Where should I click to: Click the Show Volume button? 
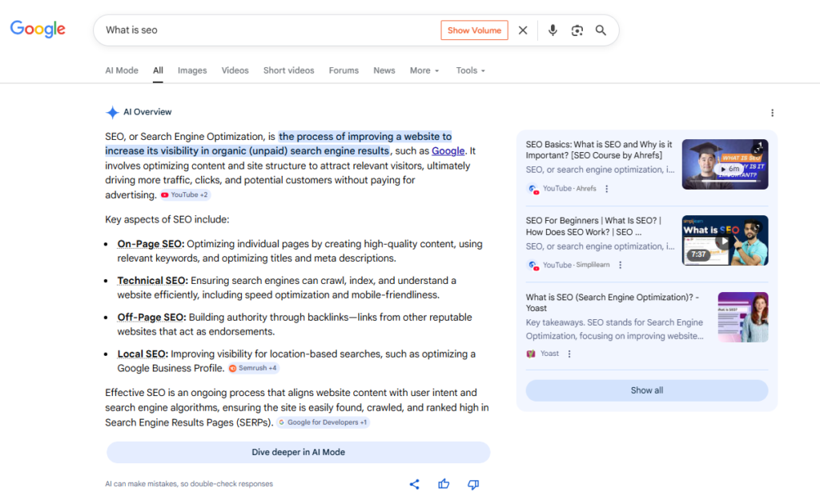point(474,30)
